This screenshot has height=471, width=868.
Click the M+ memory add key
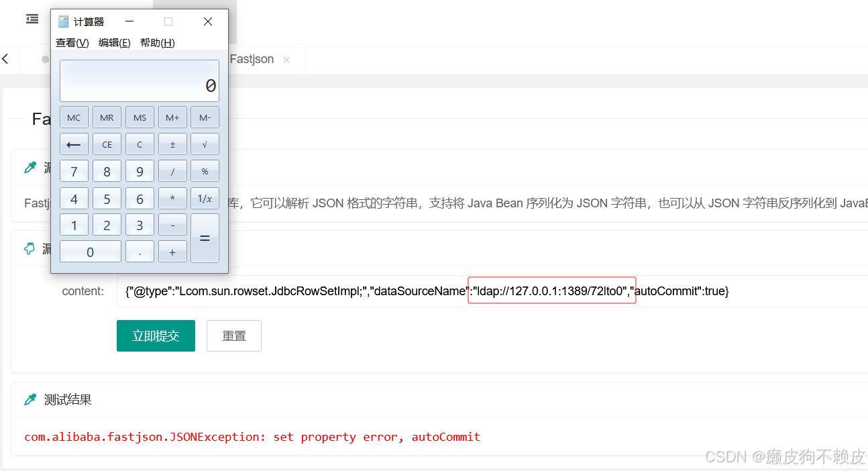(172, 117)
